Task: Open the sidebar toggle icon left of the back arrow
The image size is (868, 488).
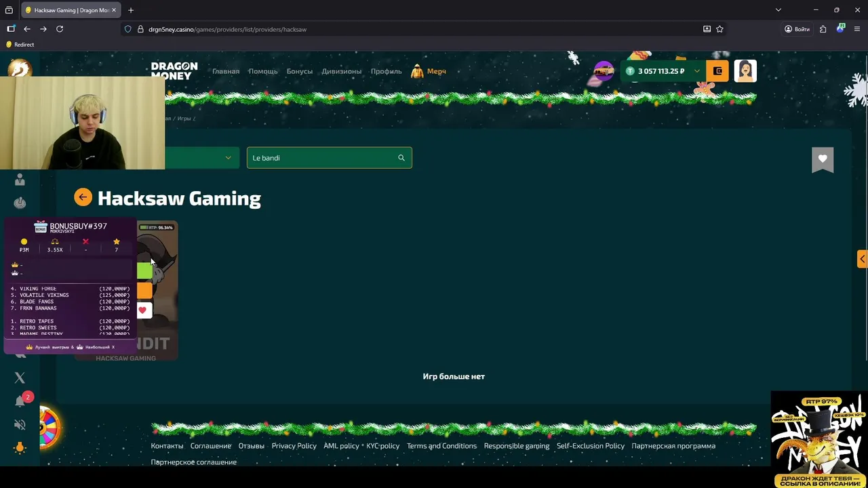Action: click(11, 29)
